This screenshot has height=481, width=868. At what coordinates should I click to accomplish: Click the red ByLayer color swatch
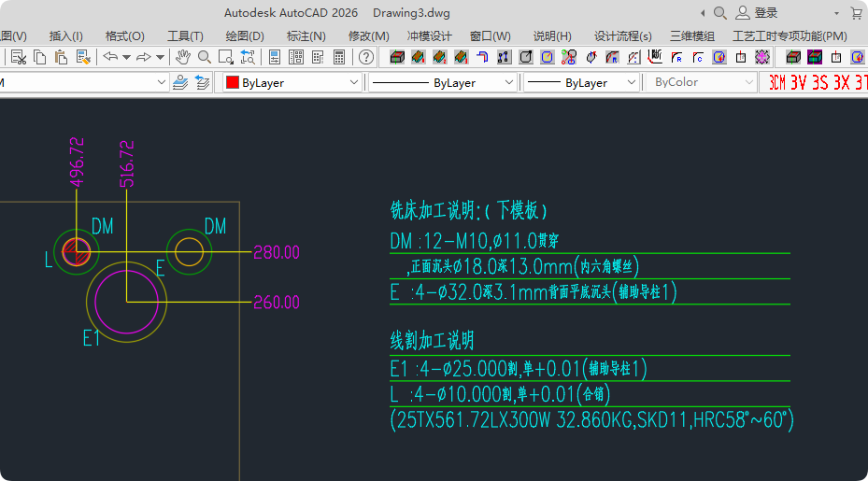coord(233,82)
